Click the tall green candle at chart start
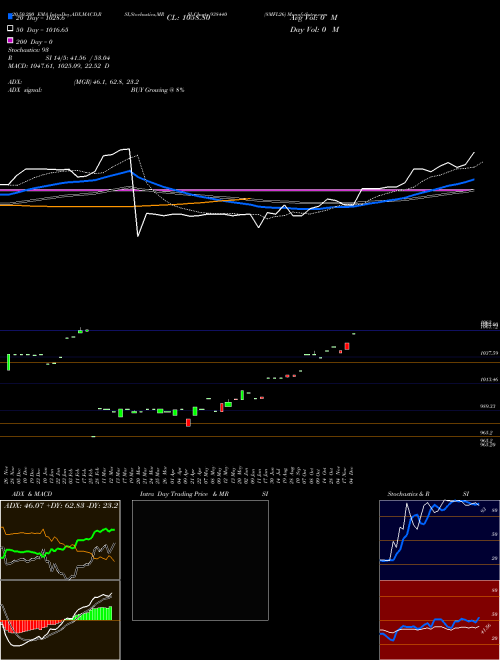This screenshot has height=660, width=500. [x=8, y=362]
